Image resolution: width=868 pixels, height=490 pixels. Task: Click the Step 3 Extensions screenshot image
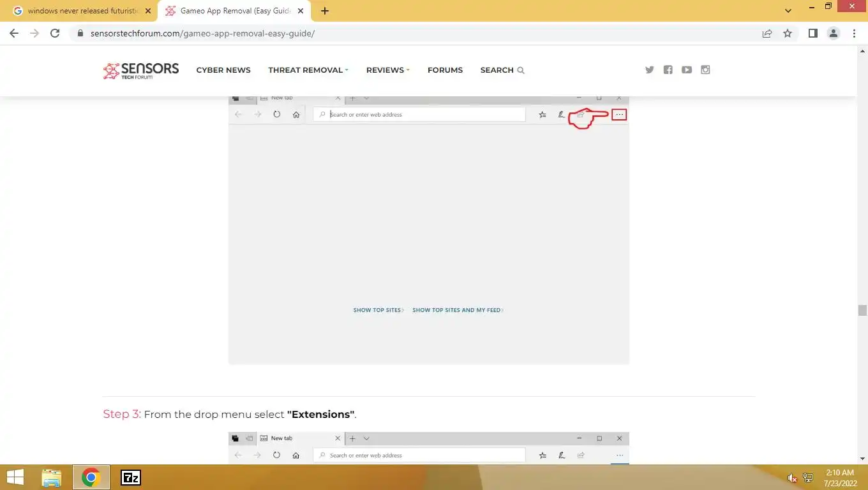[429, 448]
